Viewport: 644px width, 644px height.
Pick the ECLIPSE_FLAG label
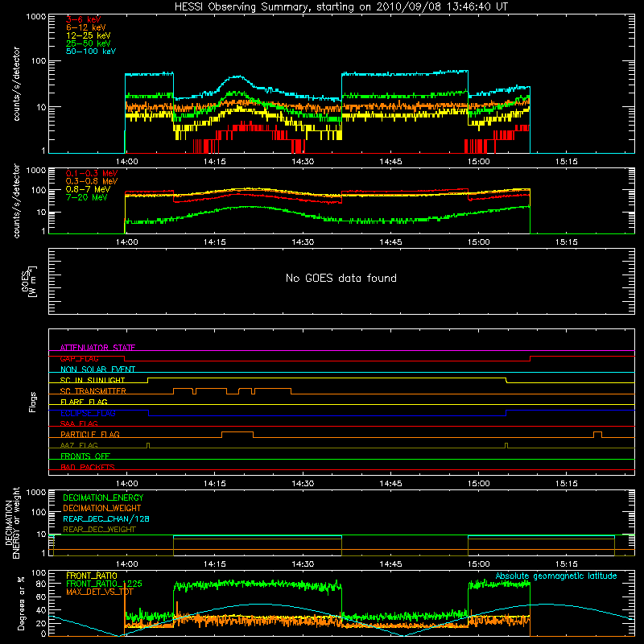click(88, 413)
